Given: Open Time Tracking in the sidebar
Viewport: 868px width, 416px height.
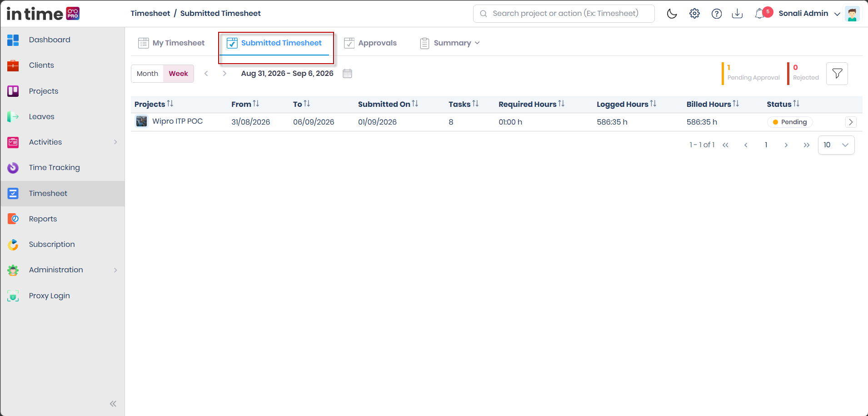Looking at the screenshot, I should coord(62,167).
